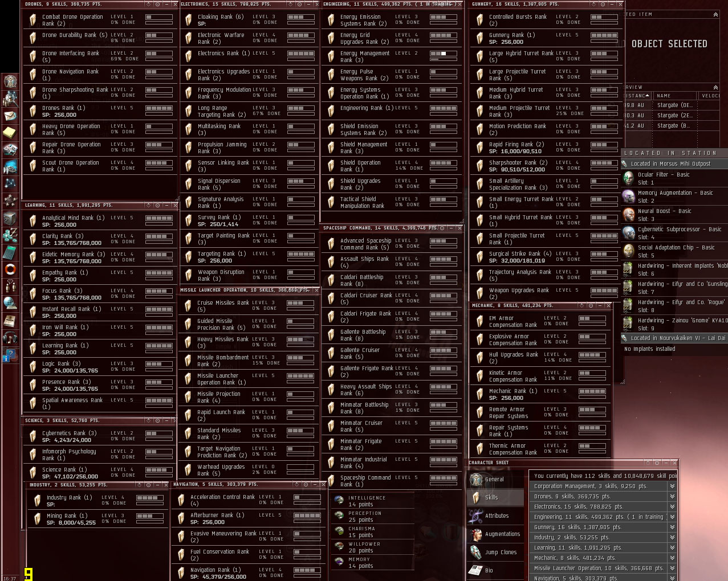
Task: Toggle circle pin icon in Mechanic window header
Action: coord(591,305)
